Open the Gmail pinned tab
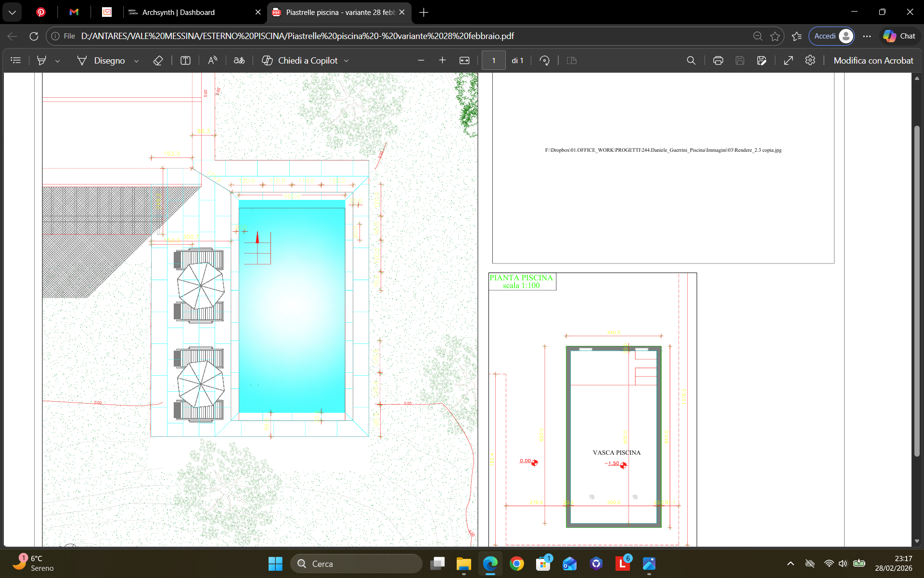Screen dimensions: 924x578 pyautogui.click(x=74, y=13)
